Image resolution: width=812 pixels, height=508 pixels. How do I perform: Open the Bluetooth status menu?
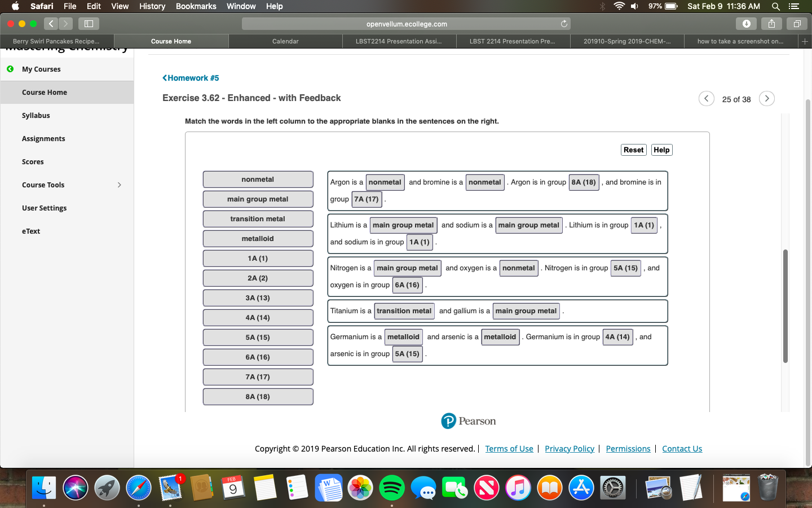tap(603, 6)
